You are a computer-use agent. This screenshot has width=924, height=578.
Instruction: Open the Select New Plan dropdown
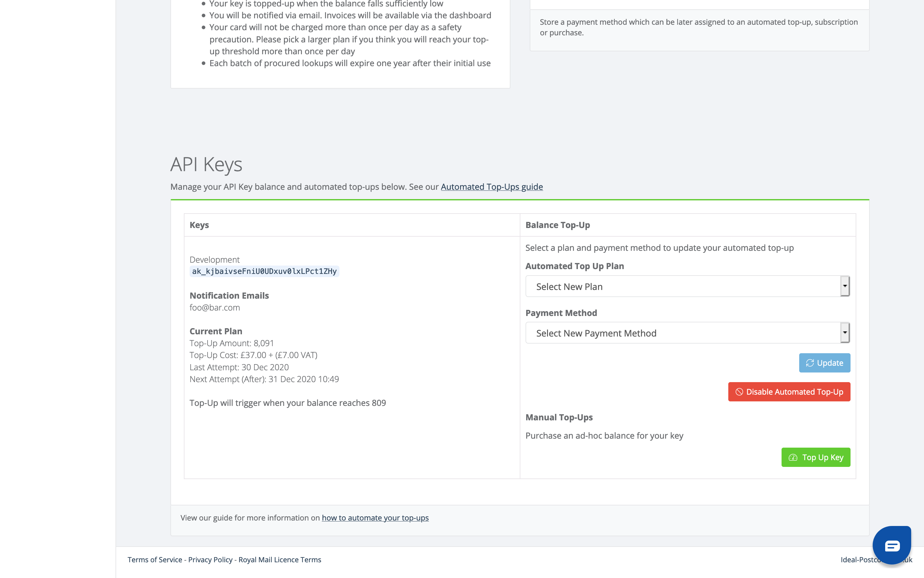click(x=687, y=286)
